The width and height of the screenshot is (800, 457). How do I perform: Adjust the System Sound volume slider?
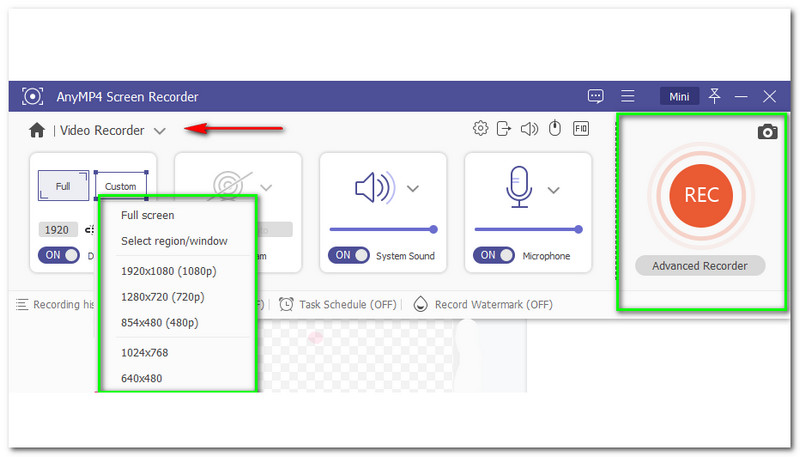click(x=383, y=230)
